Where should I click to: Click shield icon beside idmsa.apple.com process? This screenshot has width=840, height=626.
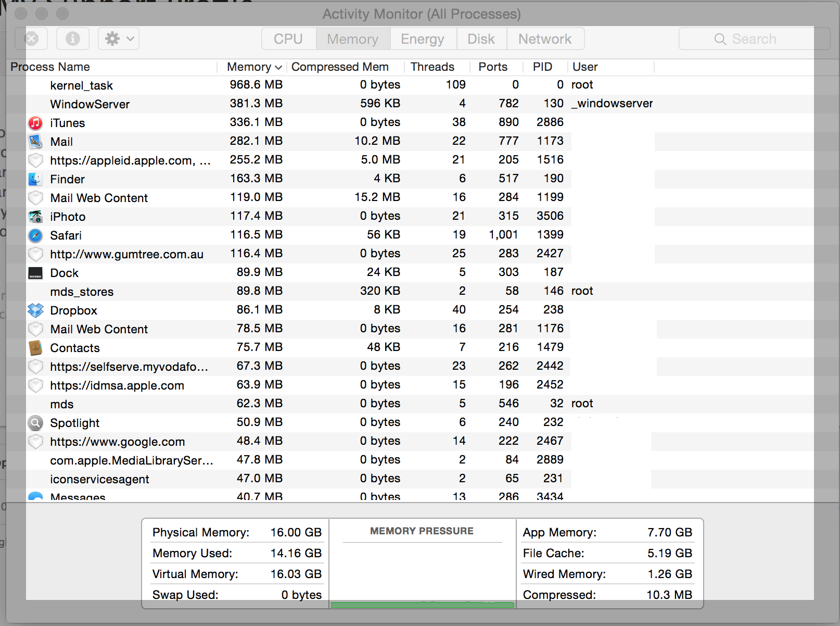point(35,385)
